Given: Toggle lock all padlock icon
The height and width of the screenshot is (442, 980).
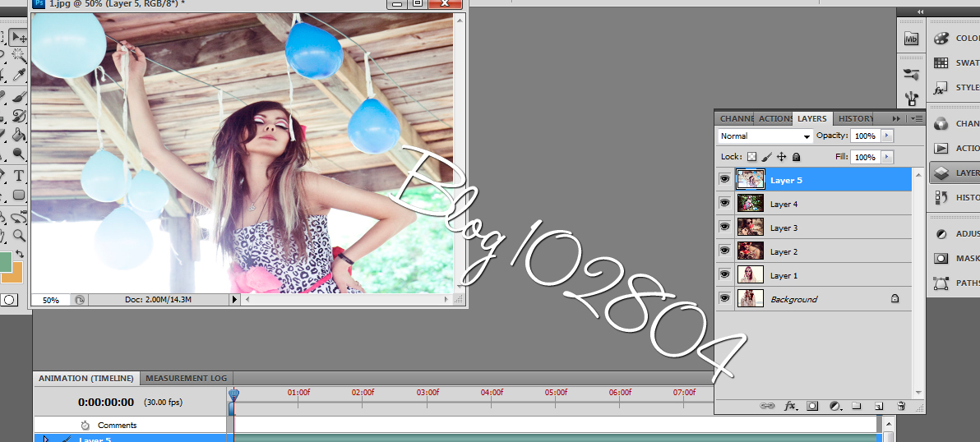Looking at the screenshot, I should coord(796,157).
